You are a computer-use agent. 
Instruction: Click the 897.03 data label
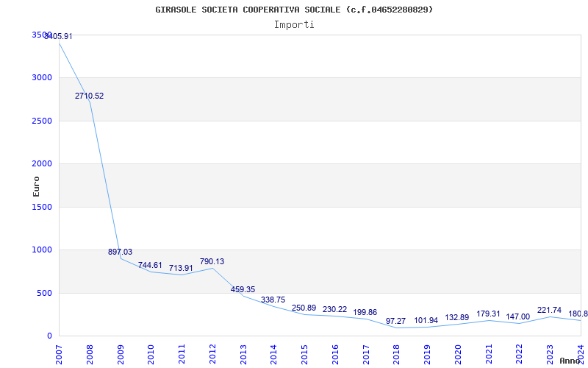[120, 252]
